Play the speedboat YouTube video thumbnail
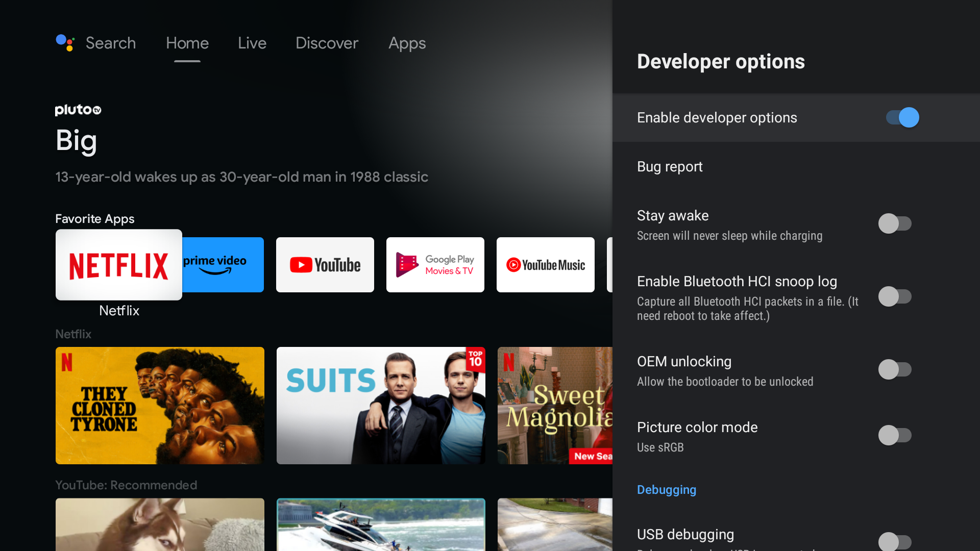This screenshot has height=551, width=980. 381,524
